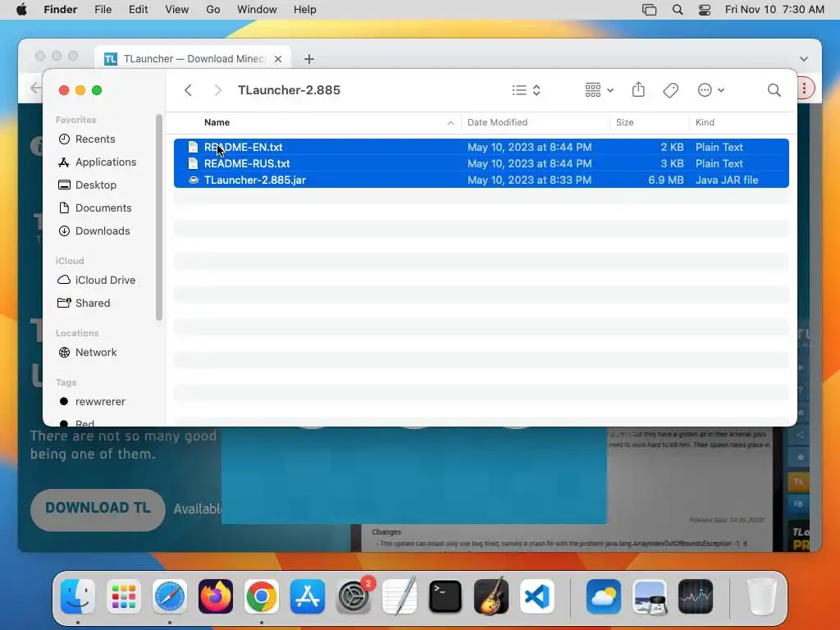Open System Settings from the Dock
840x630 pixels.
pyautogui.click(x=354, y=596)
